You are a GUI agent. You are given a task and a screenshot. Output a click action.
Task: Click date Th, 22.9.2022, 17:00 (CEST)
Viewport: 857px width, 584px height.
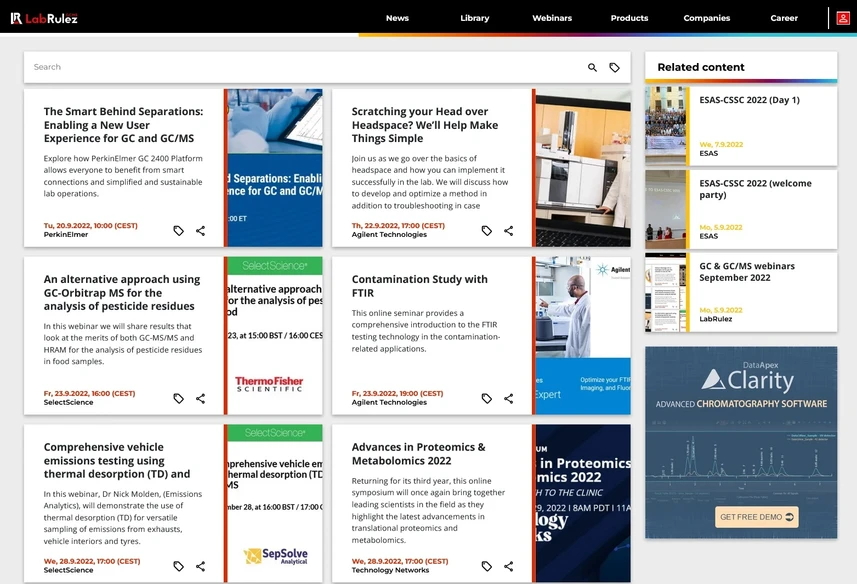398,226
